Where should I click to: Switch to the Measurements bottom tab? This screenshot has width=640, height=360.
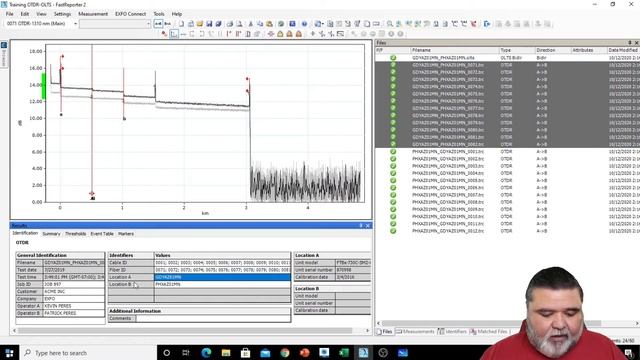pos(416,332)
